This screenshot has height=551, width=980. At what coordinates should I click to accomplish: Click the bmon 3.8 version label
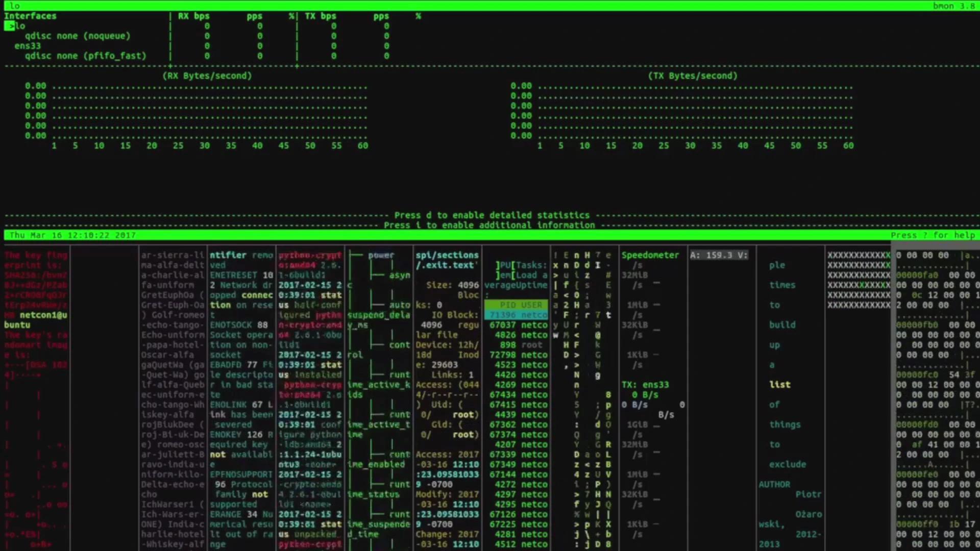953,6
